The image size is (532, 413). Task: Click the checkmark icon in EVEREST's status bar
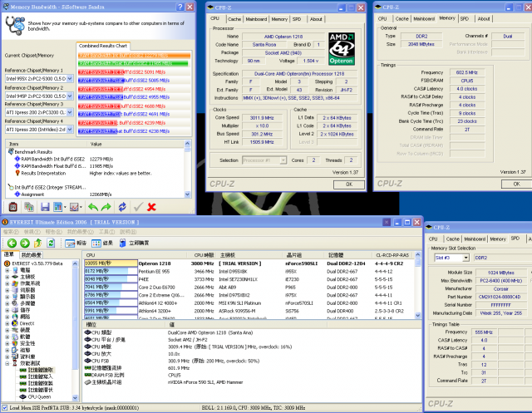5,407
